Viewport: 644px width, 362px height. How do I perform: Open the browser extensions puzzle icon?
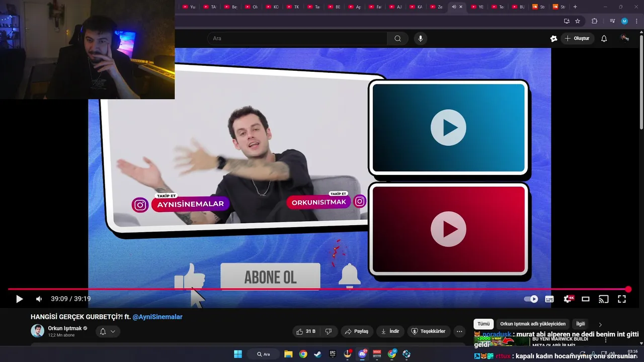coord(594,21)
